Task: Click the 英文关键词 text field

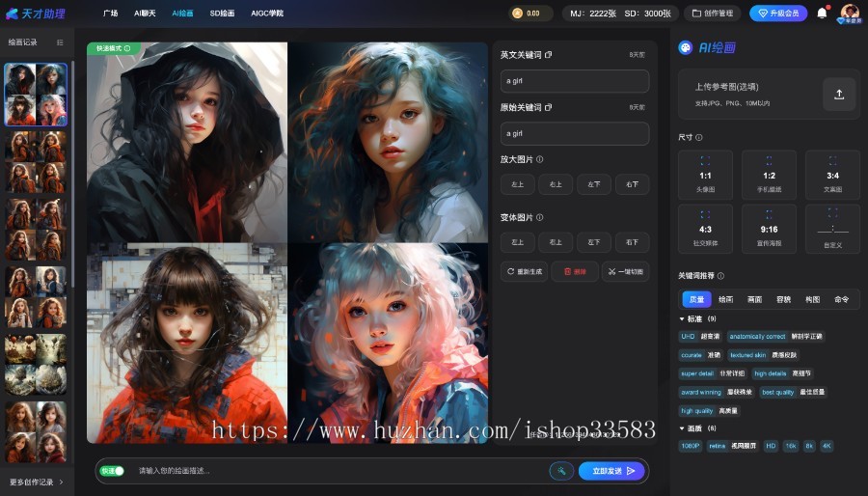Action: point(575,81)
